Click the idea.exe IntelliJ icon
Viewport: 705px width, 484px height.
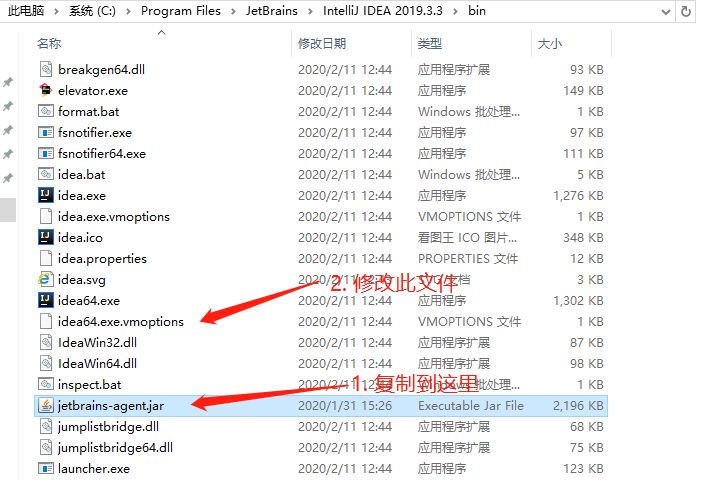pyautogui.click(x=46, y=195)
